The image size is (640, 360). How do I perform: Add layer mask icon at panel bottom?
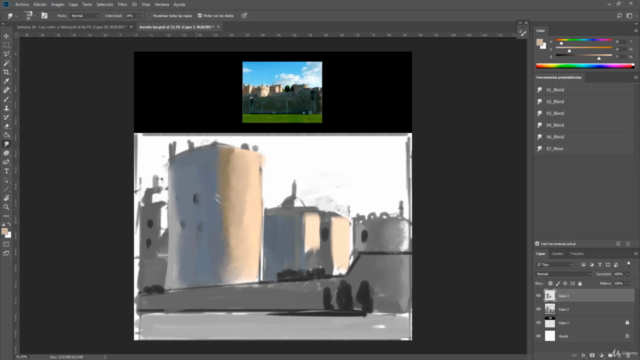(592, 356)
